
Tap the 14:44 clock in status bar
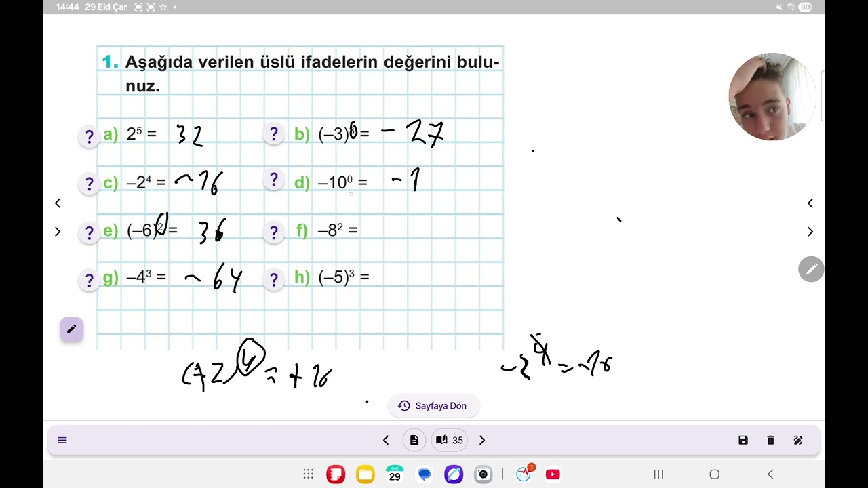67,7
